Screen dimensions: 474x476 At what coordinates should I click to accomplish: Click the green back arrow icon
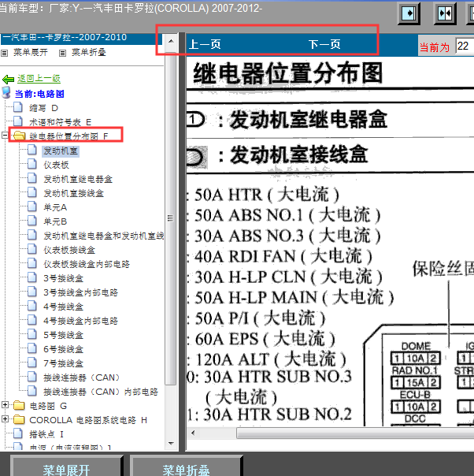[x=8, y=80]
